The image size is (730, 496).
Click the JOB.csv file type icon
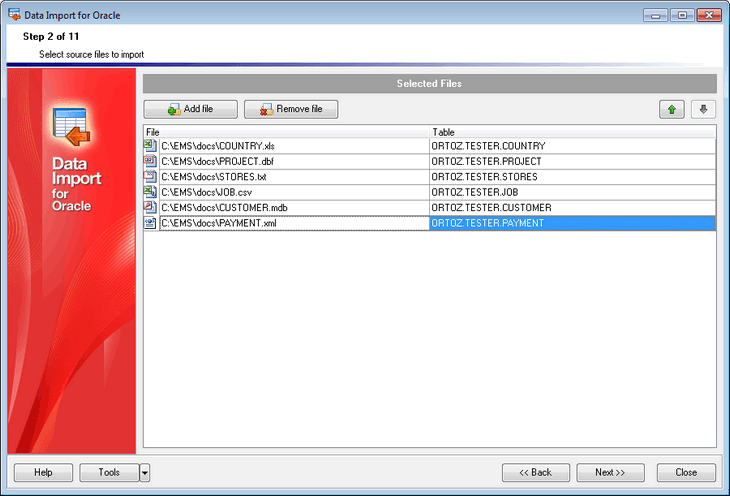tap(150, 192)
